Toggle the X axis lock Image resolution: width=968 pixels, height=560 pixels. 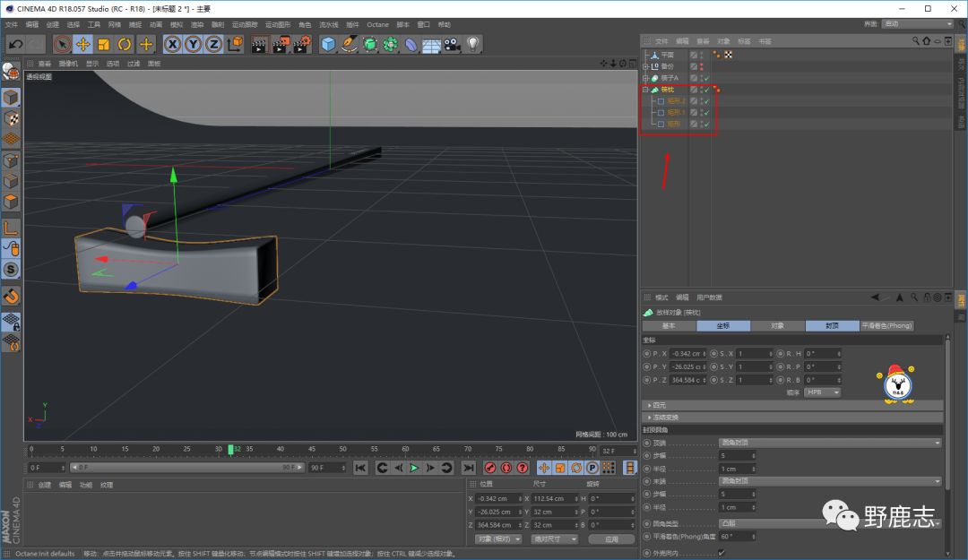tap(172, 44)
